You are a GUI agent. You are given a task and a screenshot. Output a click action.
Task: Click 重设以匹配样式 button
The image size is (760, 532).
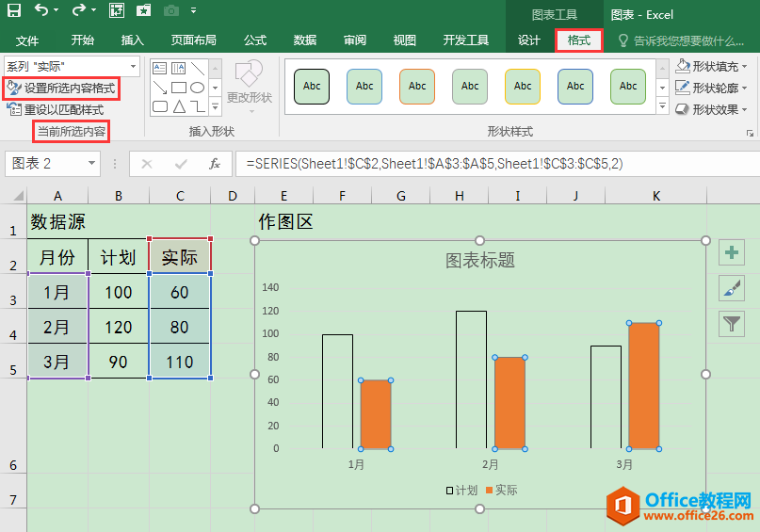[56, 109]
